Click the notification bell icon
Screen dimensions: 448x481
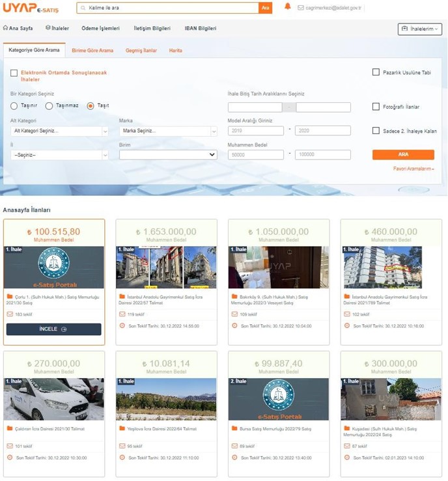pos(287,7)
